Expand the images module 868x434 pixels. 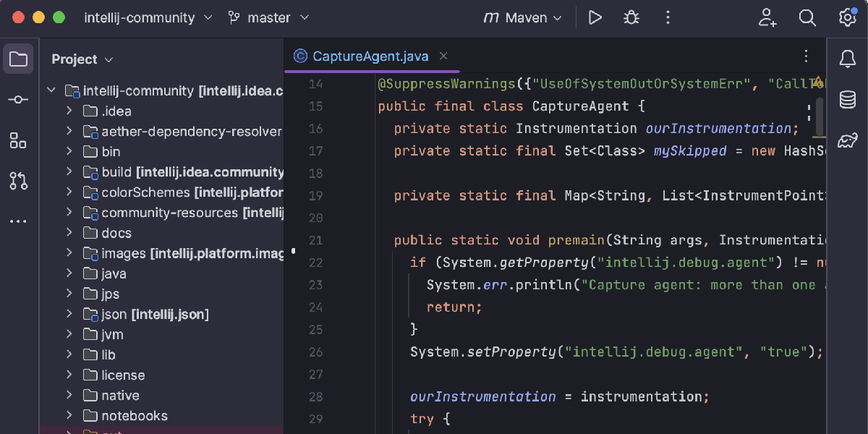(69, 253)
